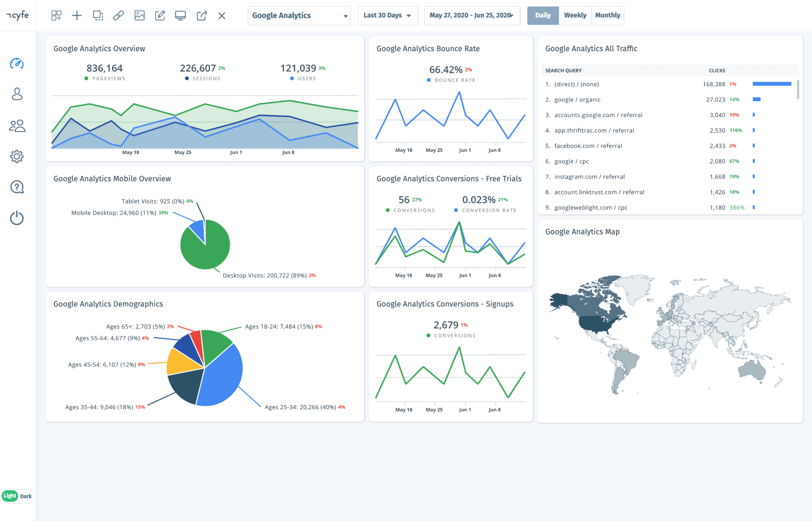The width and height of the screenshot is (812, 521).
Task: Start TV mode with the monitor icon
Action: 181,15
